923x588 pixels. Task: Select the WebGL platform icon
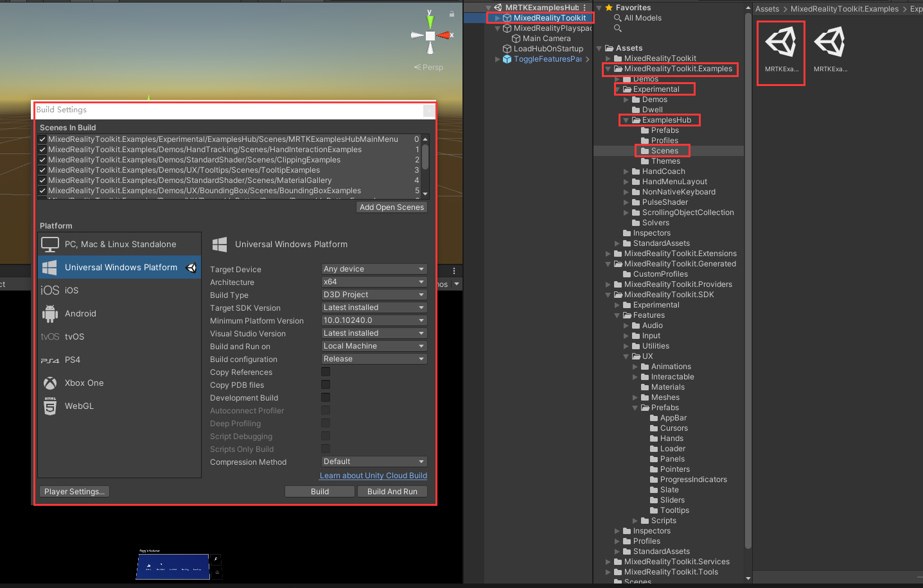click(49, 406)
